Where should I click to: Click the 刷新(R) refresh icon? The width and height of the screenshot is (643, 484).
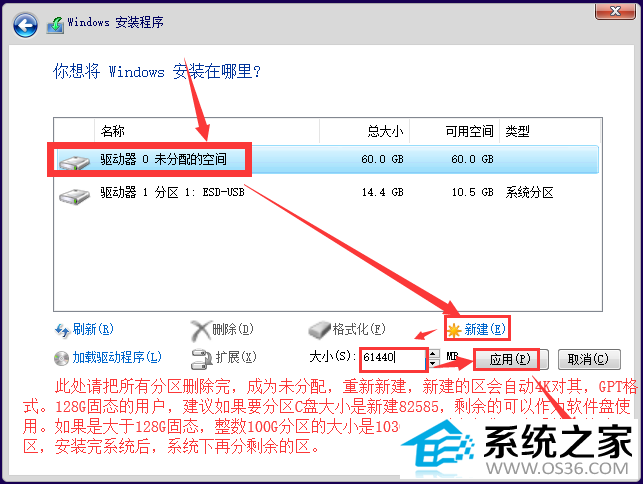click(x=62, y=330)
